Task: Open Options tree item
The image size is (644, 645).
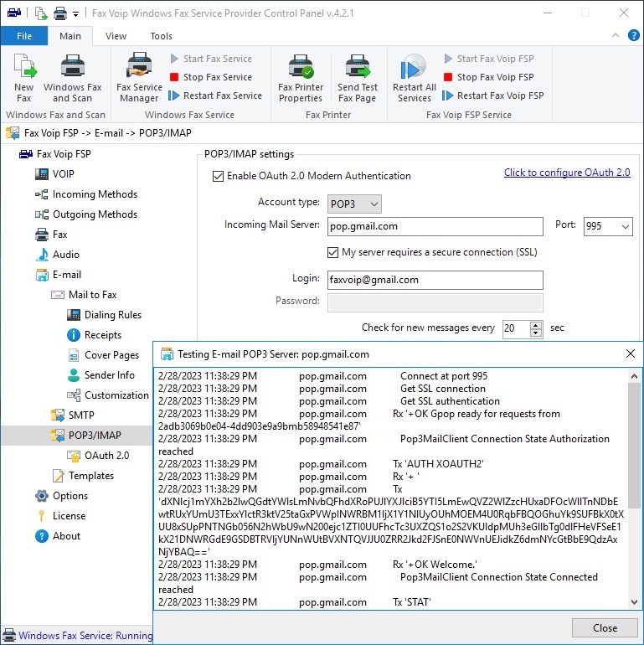Action: point(62,496)
